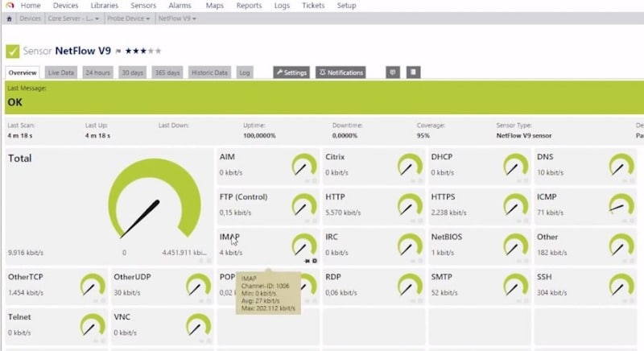Click the SSH value 304 kbit/s
Screen dimensions: 644x351
coord(551,293)
